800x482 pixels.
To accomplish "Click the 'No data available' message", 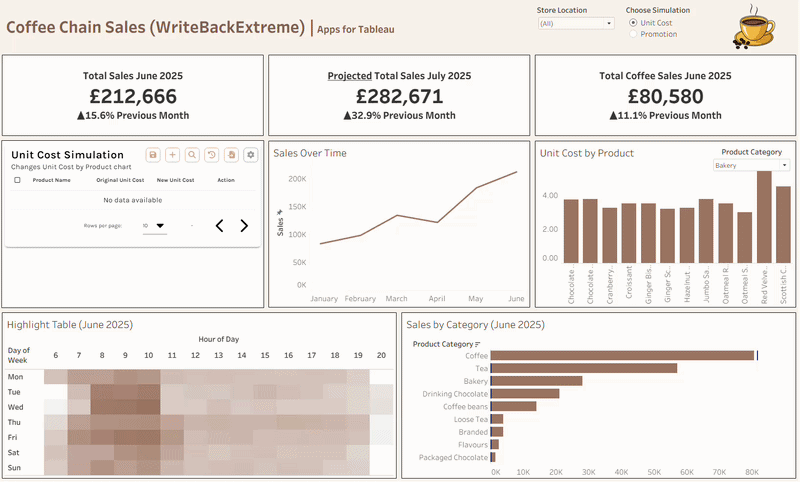I will click(133, 200).
